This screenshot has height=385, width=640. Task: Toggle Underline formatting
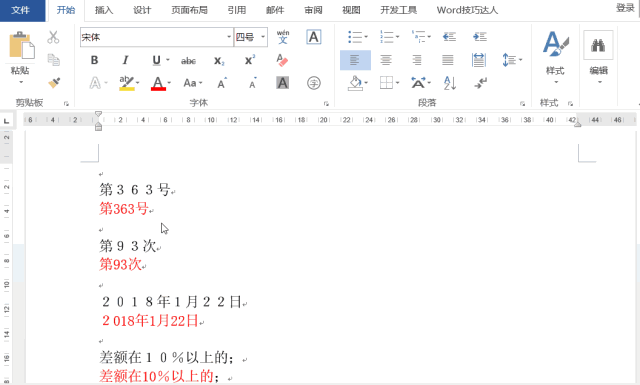pos(156,60)
